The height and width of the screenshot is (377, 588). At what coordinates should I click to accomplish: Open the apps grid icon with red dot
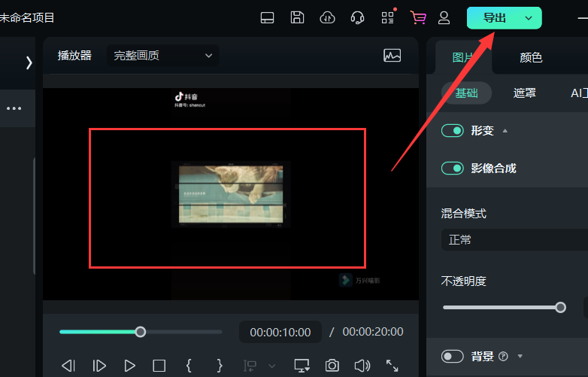coord(388,17)
